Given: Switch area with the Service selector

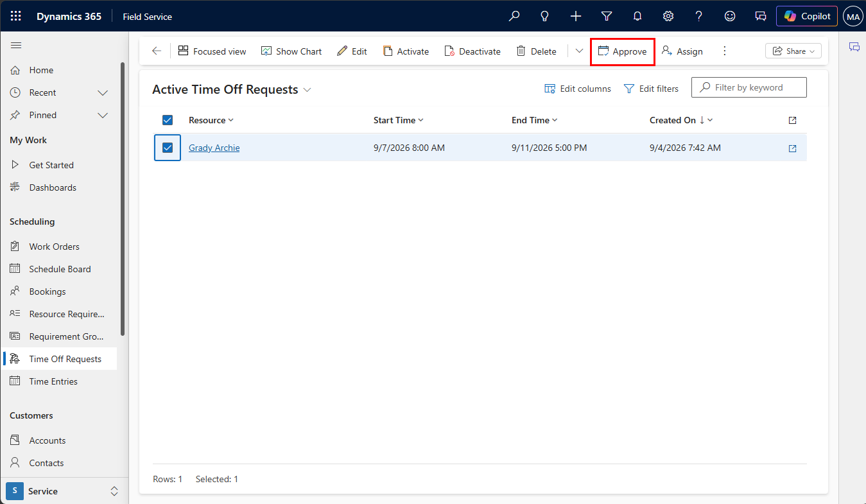Looking at the screenshot, I should [x=63, y=491].
